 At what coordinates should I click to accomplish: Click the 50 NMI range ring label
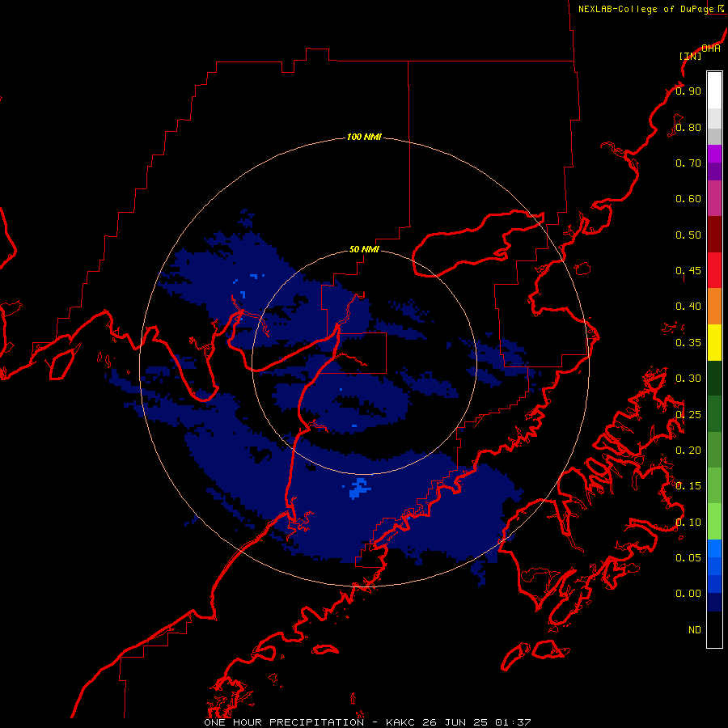pos(364,249)
